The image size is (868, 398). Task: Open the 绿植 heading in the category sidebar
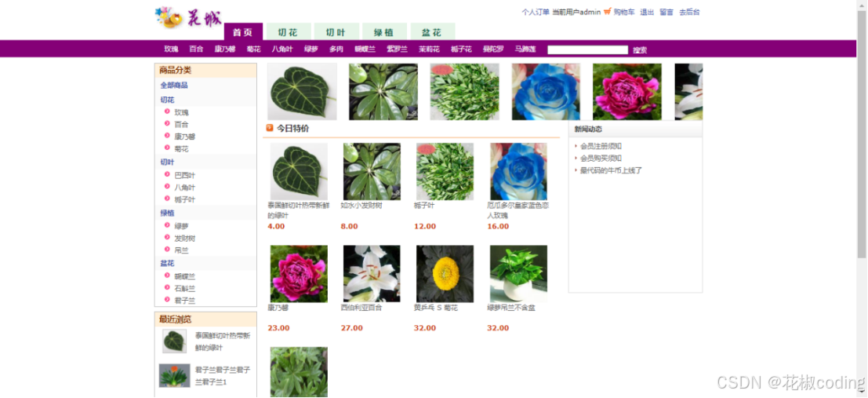(x=168, y=214)
